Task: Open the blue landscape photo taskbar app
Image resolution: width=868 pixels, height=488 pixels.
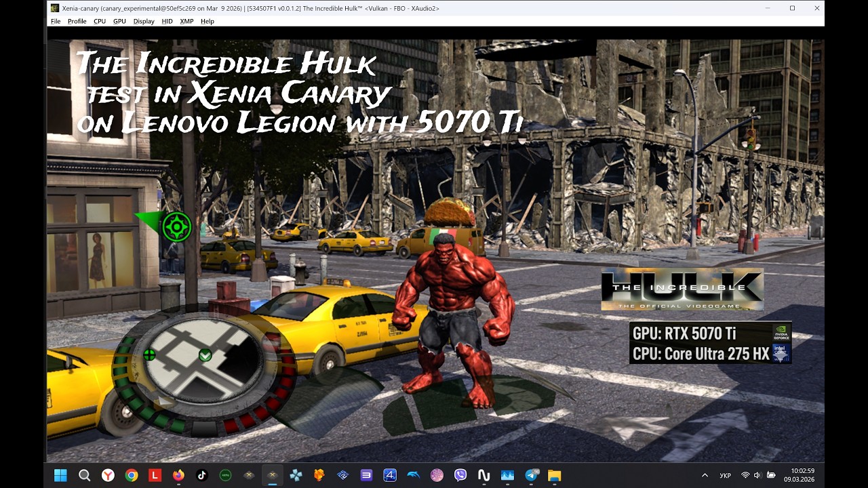Action: point(507,475)
